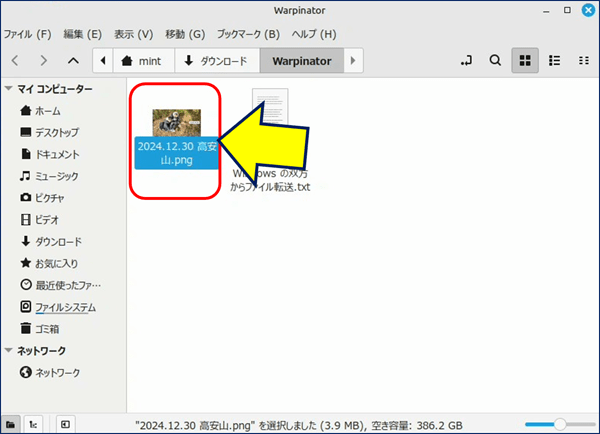Open the ファイル (F) menu
Screen dimensions: 600x434
pos(27,34)
